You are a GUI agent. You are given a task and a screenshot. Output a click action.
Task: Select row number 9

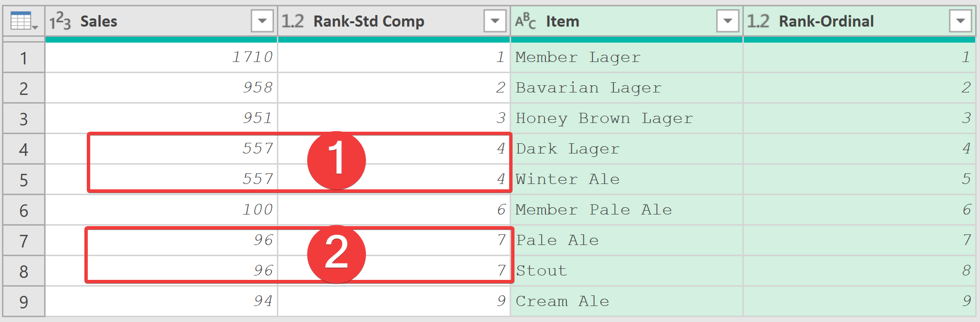24,302
